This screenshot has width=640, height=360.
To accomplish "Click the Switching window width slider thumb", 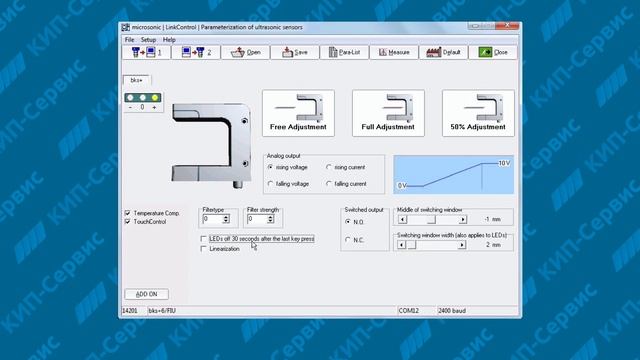I will [411, 245].
